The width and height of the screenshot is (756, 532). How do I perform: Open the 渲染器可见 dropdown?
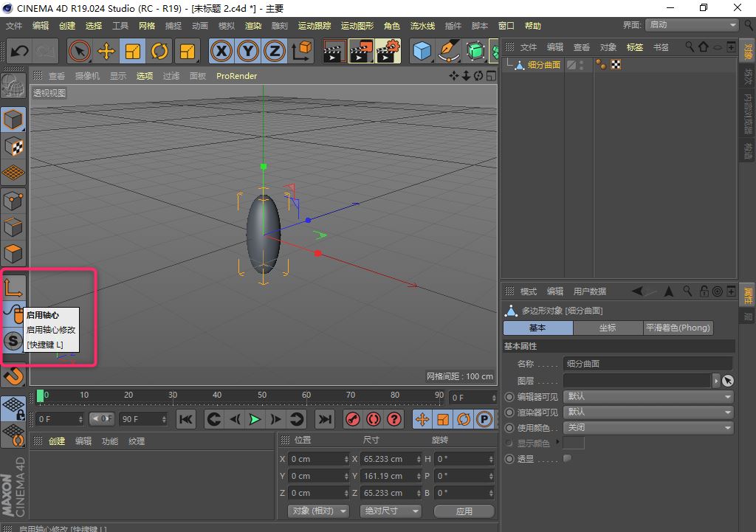(x=648, y=412)
